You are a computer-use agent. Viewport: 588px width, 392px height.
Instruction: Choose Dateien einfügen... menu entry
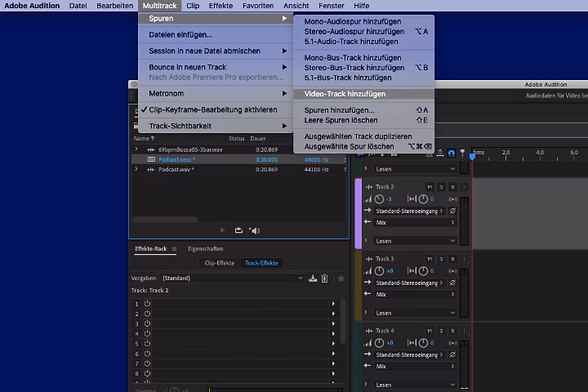point(216,34)
